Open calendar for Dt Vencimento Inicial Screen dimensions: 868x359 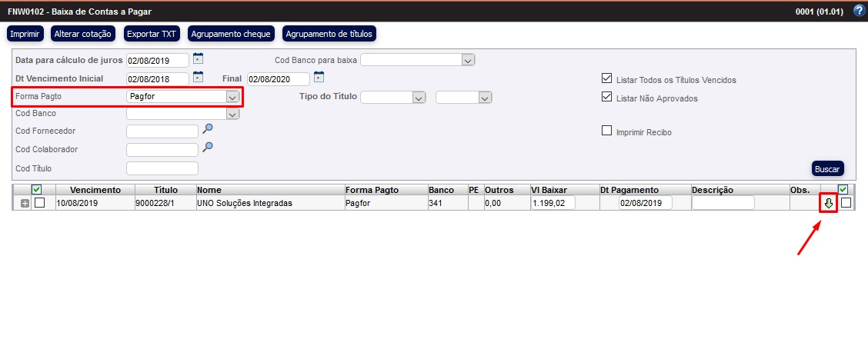coord(198,77)
